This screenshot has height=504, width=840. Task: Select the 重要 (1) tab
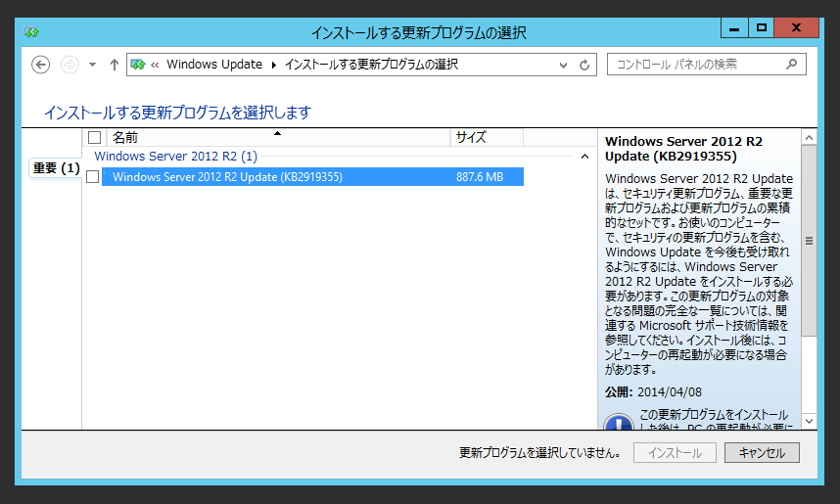pyautogui.click(x=56, y=168)
